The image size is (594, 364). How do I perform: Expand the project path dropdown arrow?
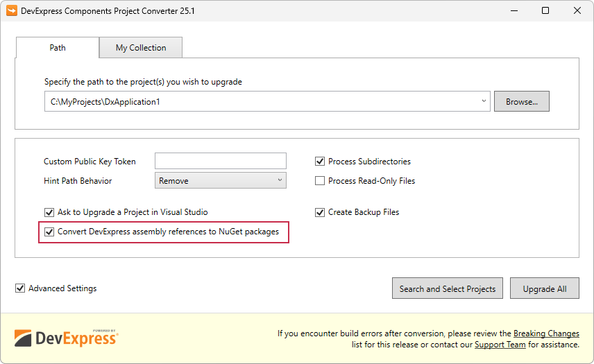point(484,101)
